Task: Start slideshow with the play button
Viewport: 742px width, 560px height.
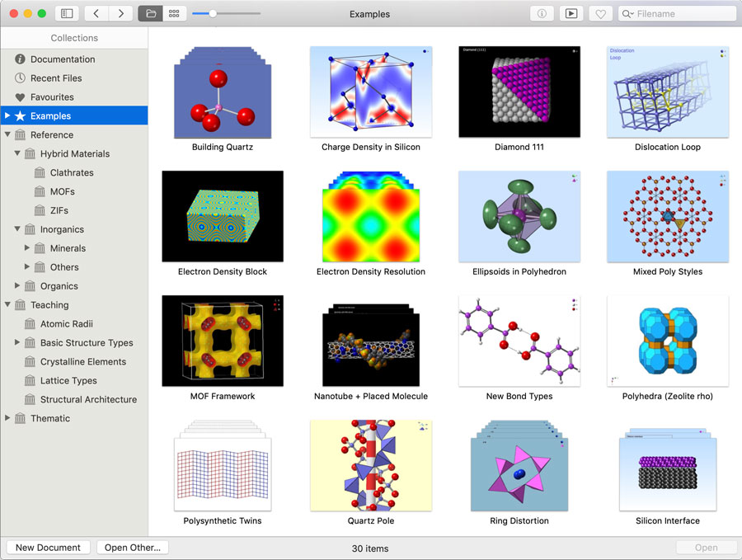Action: click(570, 13)
